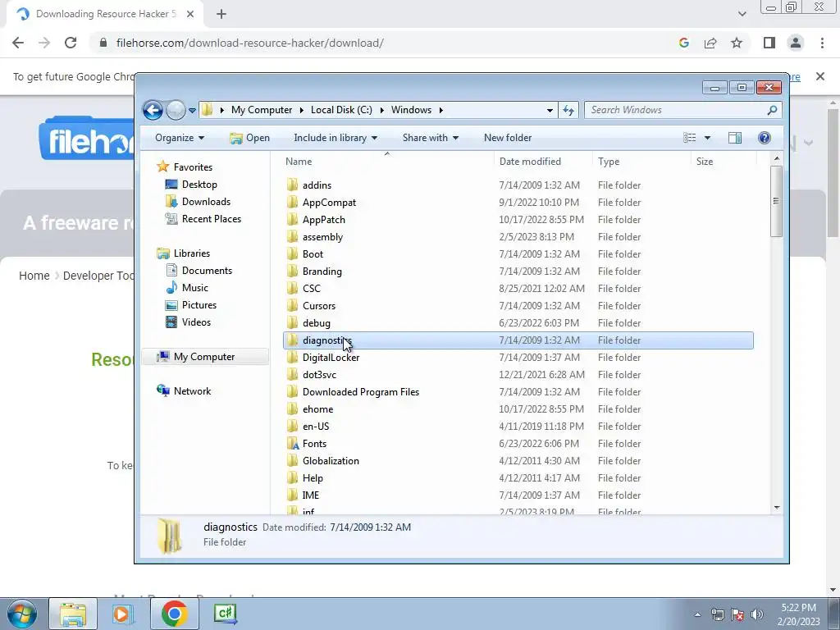Screen dimensions: 840x630
Task: Select the assembly folder icon
Action: tap(292, 237)
